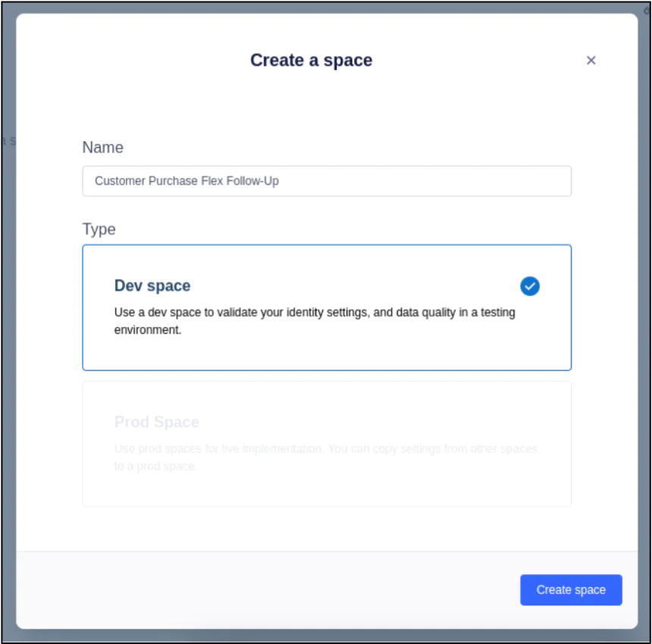Click empty area beneath Prod Space card

[x=326, y=528]
